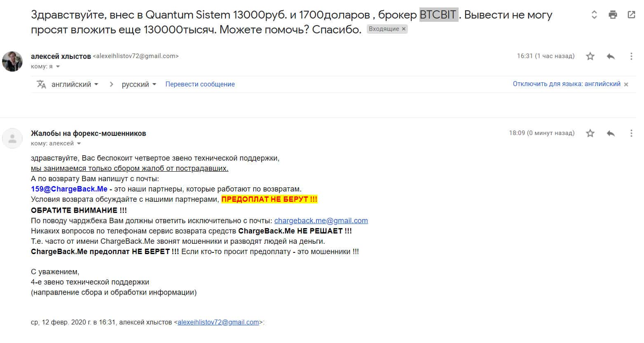Image resolution: width=644 pixels, height=343 pixels.
Task: Open the source language dropdown английский
Action: tap(75, 84)
